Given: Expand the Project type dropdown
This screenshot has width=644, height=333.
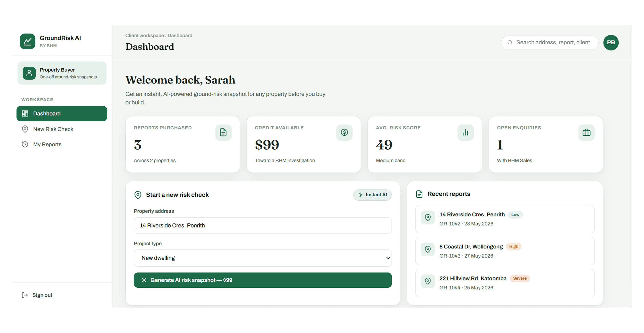Looking at the screenshot, I should (x=263, y=258).
